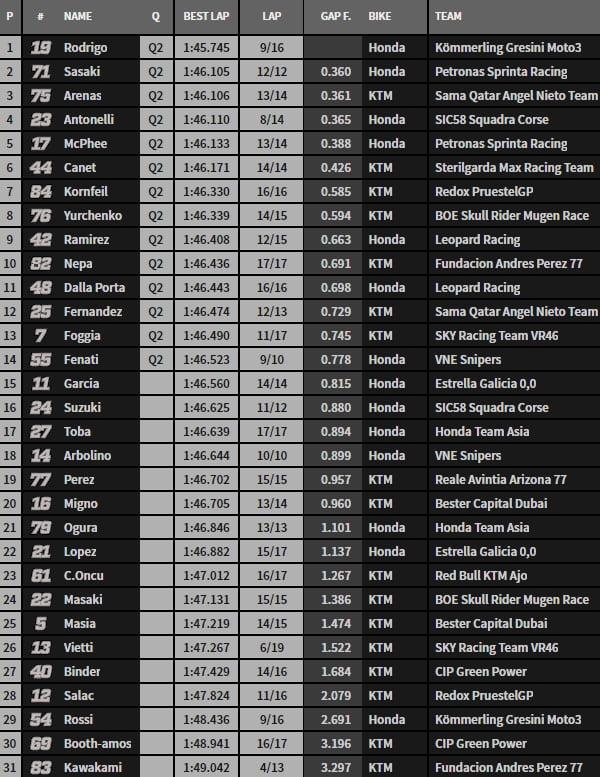Open rider name Sasaki
The width and height of the screenshot is (600, 777).
tap(84, 72)
